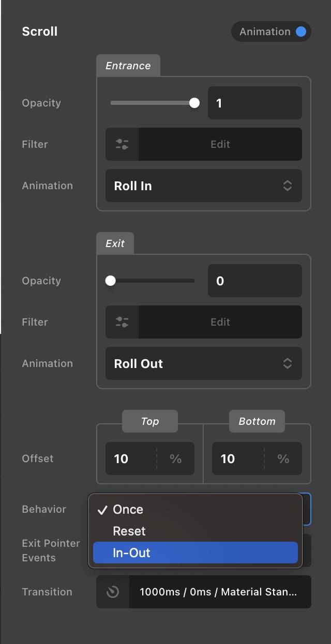This screenshot has height=644, width=331.
Task: Click the Roll In dropdown chevron arrows
Action: [x=288, y=186]
